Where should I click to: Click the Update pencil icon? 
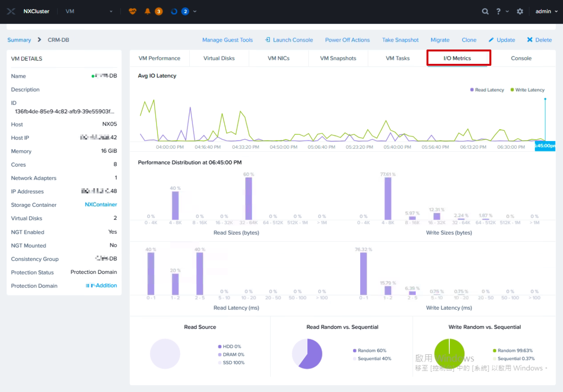click(x=491, y=40)
